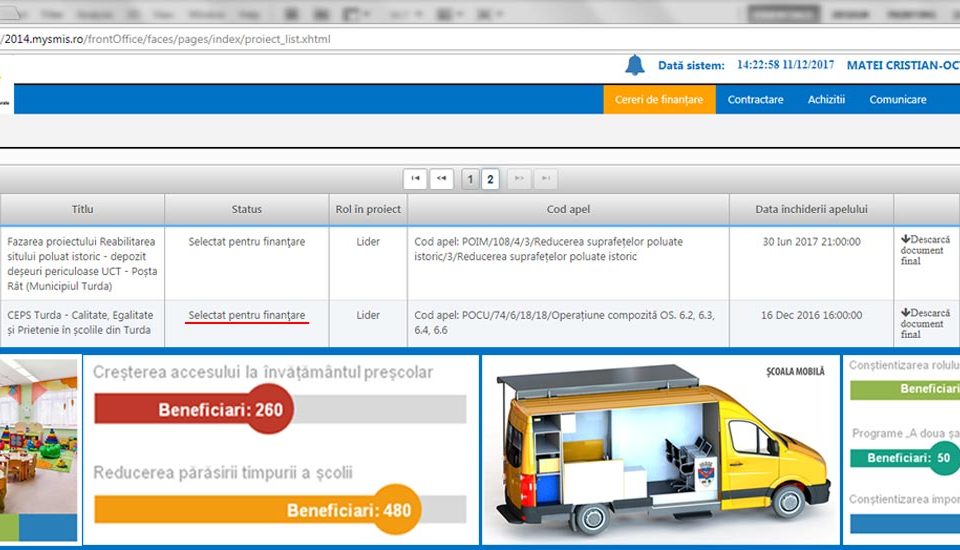
Task: Click the Beneficiari: 480 orange progress bar
Action: pyautogui.click(x=280, y=510)
